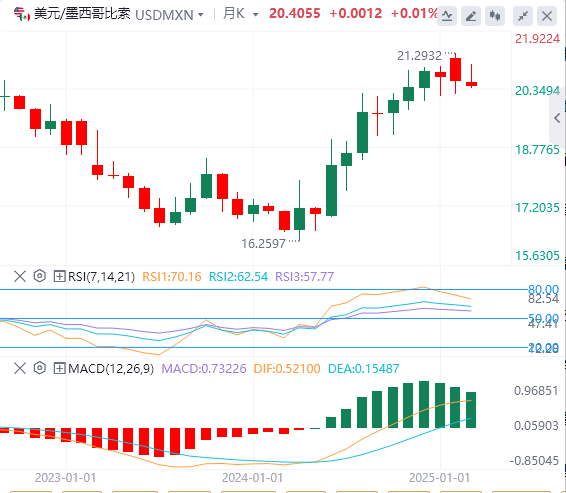Screen dimensions: 566x493
Task: Click the shrink chart arrows icon
Action: tap(523, 16)
